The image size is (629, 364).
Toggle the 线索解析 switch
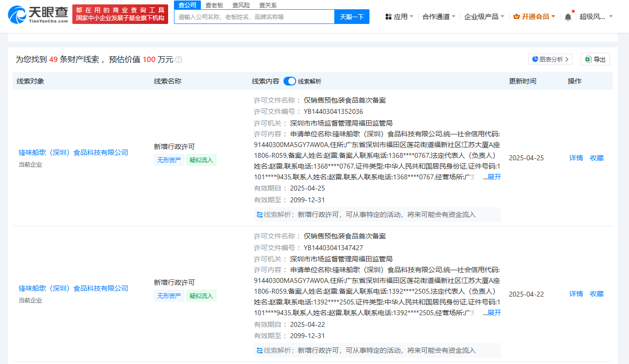pos(290,81)
